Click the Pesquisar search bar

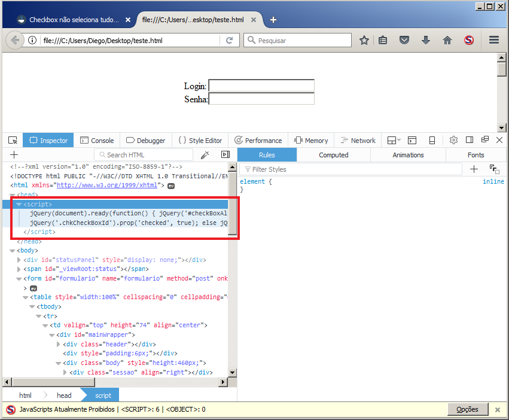point(297,40)
